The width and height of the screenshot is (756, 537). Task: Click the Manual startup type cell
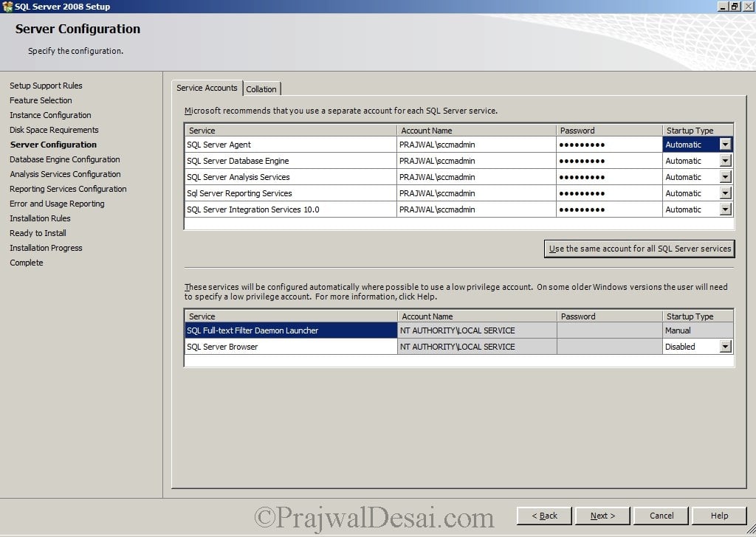tap(698, 330)
